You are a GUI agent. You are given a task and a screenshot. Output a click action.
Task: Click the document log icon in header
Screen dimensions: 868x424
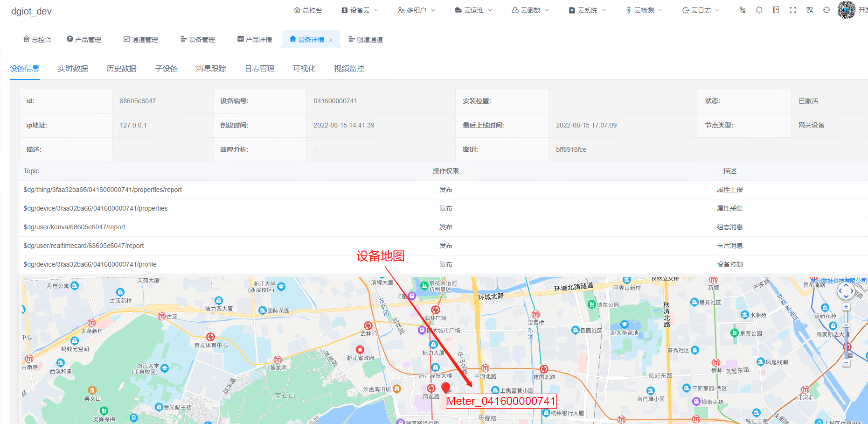tap(776, 10)
